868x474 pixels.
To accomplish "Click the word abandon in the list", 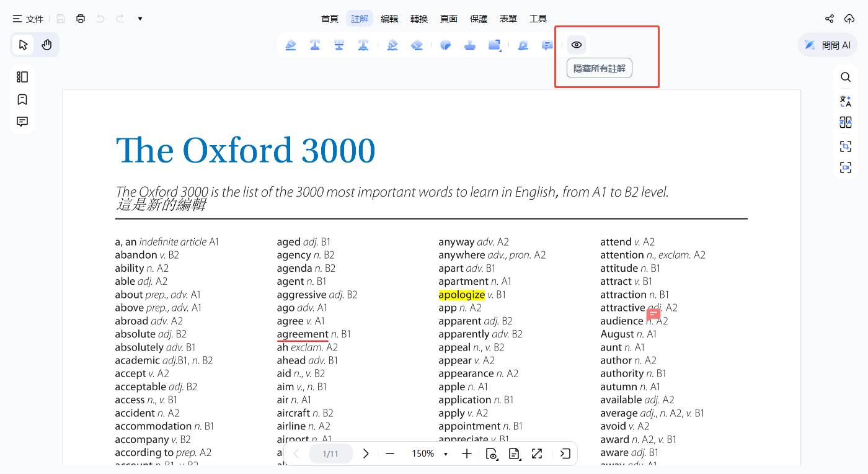I will click(x=136, y=255).
